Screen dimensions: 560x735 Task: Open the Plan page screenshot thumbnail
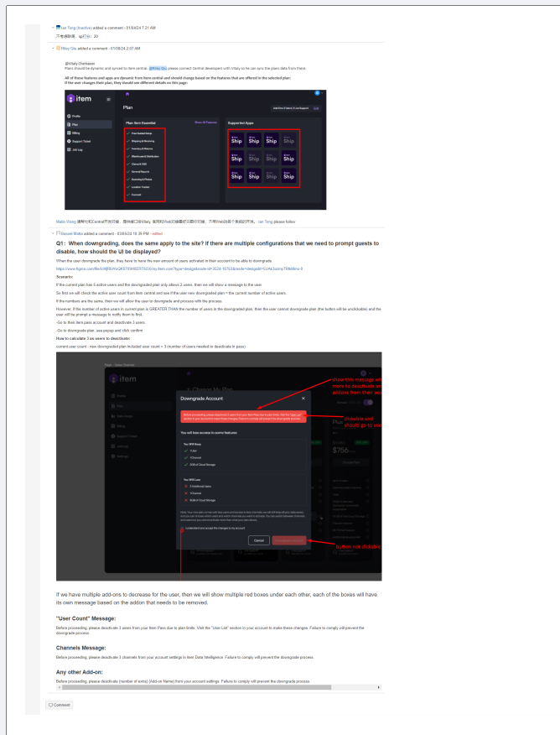(194, 149)
